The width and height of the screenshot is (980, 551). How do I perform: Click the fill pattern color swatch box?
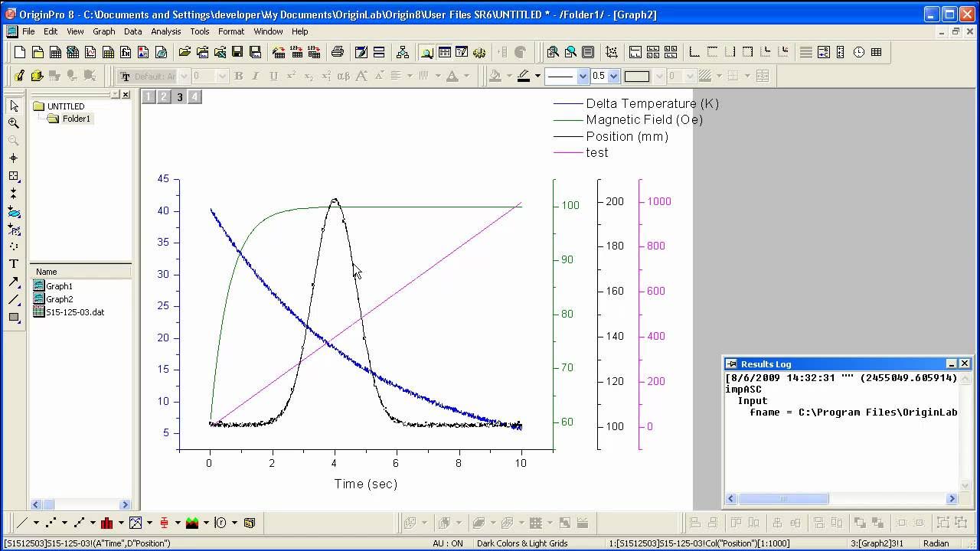point(636,76)
